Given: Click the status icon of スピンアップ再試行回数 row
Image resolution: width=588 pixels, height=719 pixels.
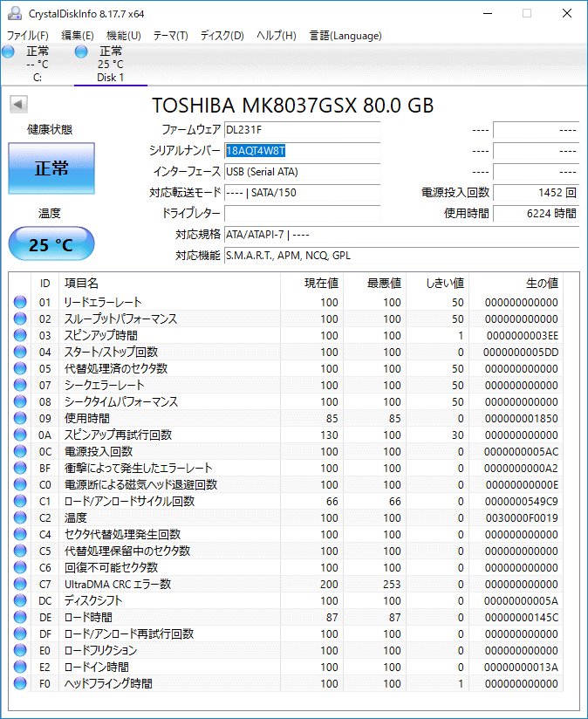Looking at the screenshot, I should (x=20, y=435).
